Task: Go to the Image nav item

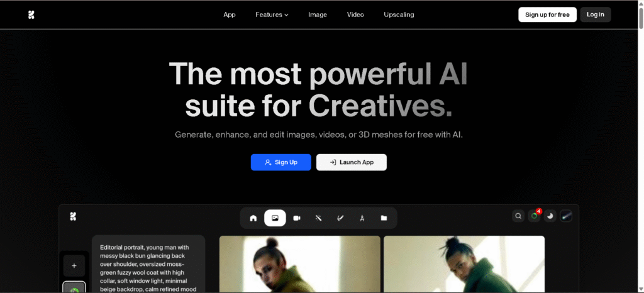Action: coord(318,14)
